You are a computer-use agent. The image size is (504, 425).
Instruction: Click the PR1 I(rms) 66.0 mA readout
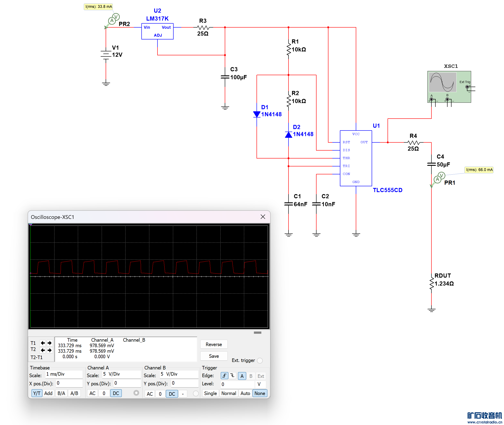[x=479, y=170]
